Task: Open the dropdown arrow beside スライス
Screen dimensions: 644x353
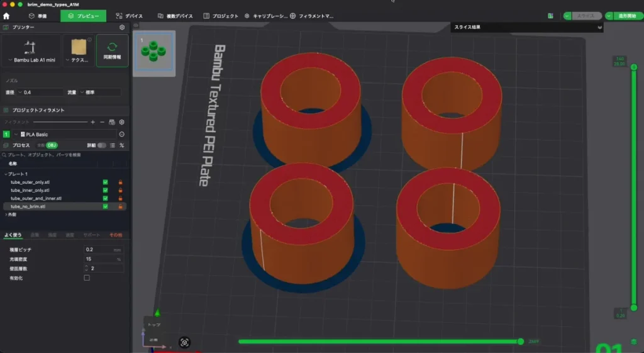Action: pos(567,16)
